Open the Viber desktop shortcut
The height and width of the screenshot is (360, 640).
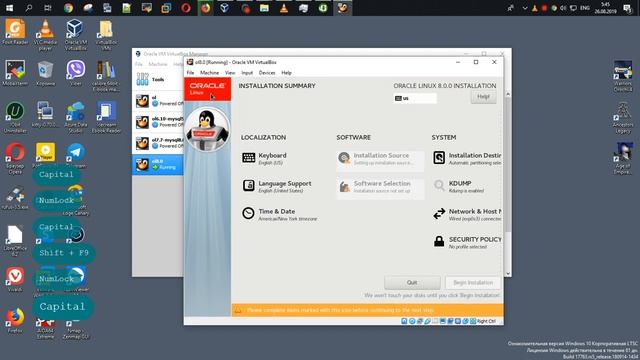click(76, 73)
